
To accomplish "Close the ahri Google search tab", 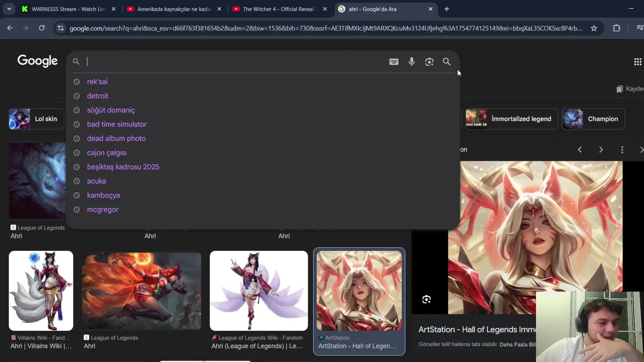I will click(430, 9).
